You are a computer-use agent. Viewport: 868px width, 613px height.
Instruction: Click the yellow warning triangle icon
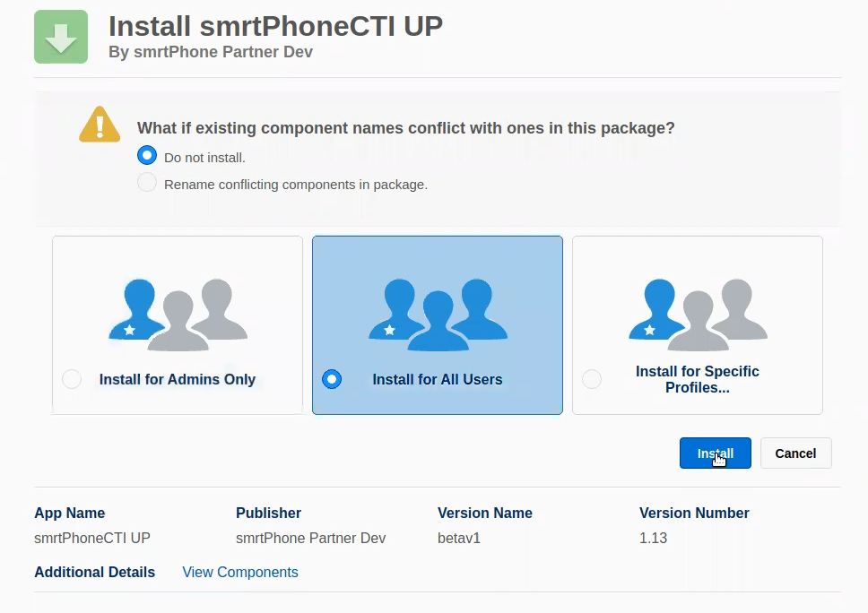coord(100,125)
